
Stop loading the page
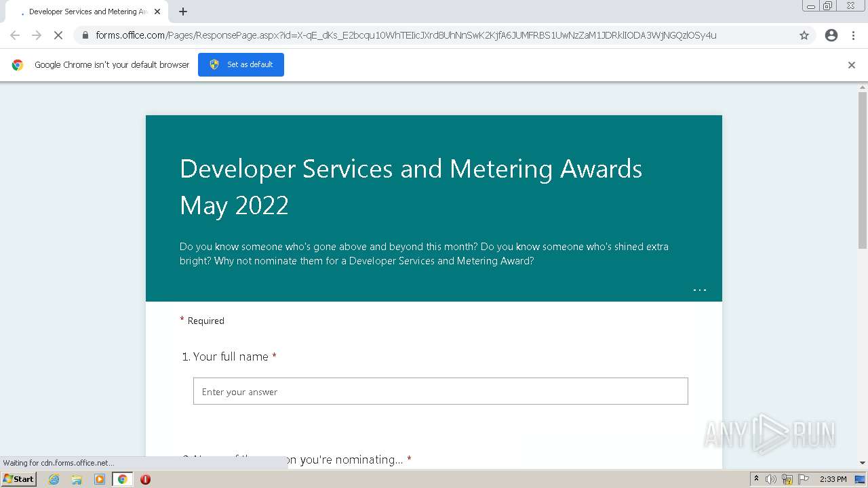click(58, 35)
